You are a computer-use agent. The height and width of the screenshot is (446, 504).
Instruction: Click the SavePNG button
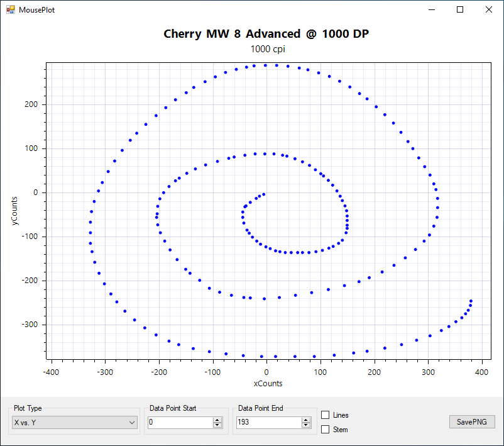click(472, 422)
